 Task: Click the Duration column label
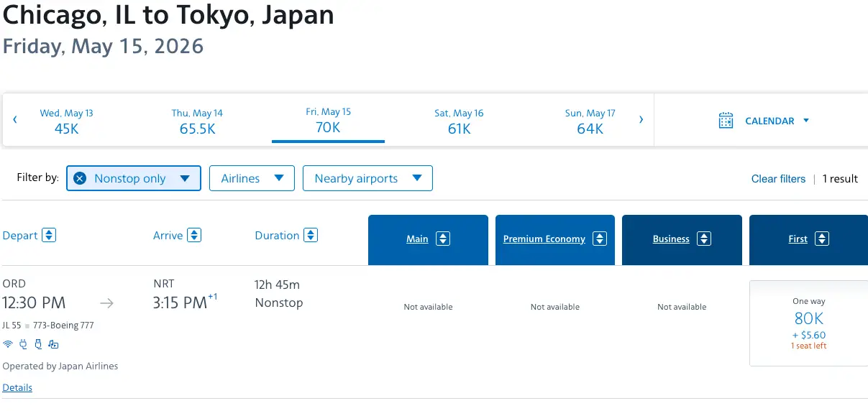pyautogui.click(x=277, y=236)
